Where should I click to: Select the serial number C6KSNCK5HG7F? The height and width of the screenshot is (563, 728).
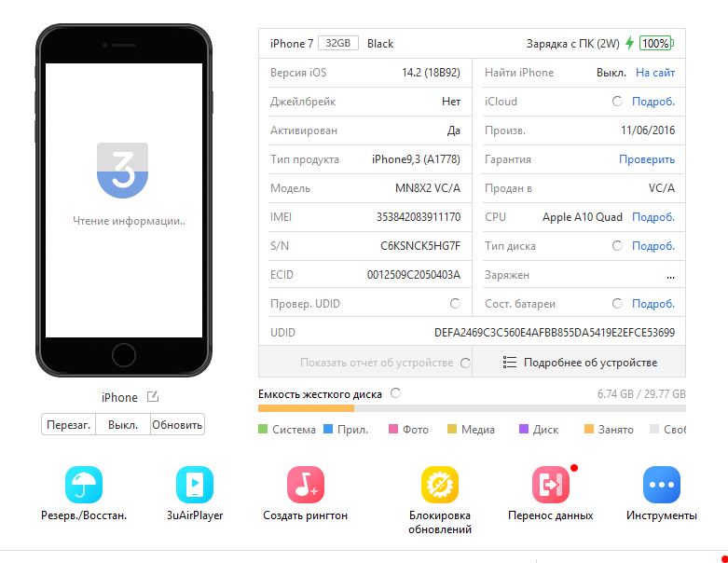click(420, 245)
